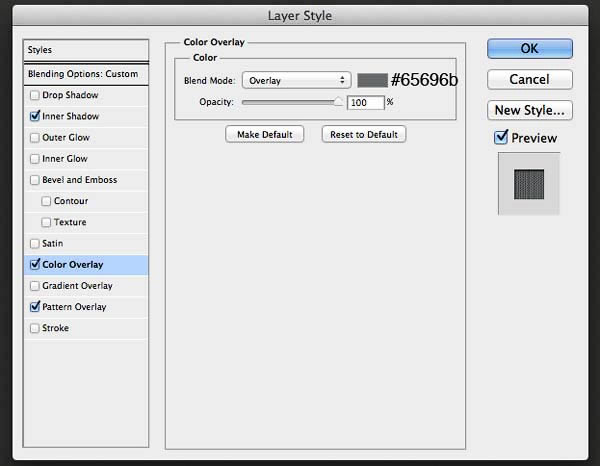The width and height of the screenshot is (600, 466).
Task: Confirm with the OK button
Action: pos(530,49)
